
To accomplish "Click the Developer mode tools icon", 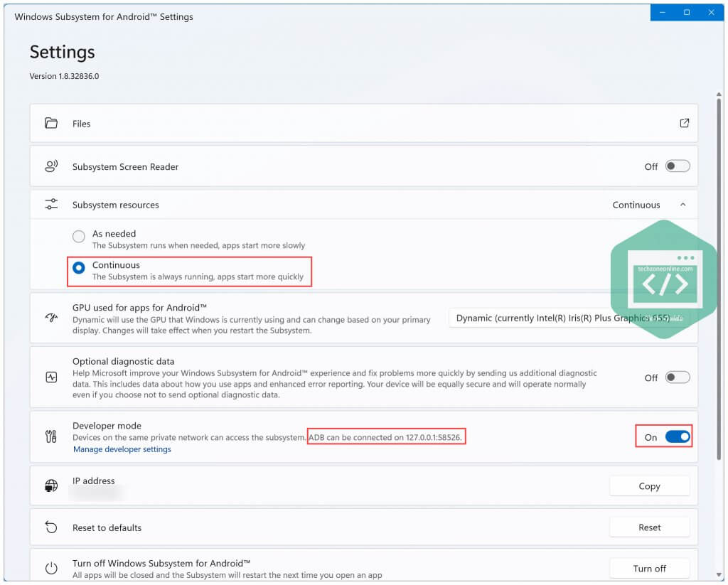I will (50, 436).
